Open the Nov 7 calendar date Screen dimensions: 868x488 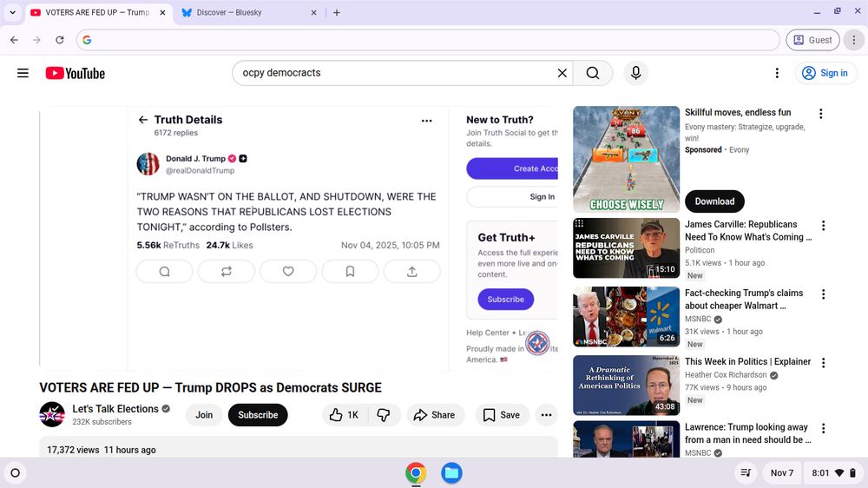782,473
